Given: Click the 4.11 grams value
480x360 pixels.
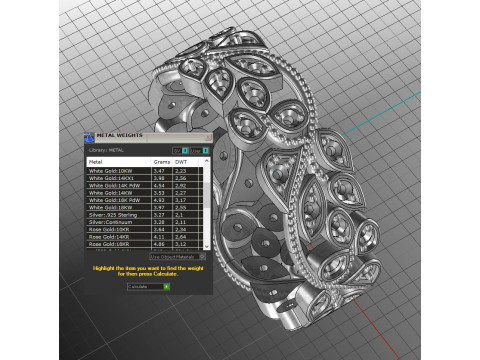Looking at the screenshot, I should [159, 237].
